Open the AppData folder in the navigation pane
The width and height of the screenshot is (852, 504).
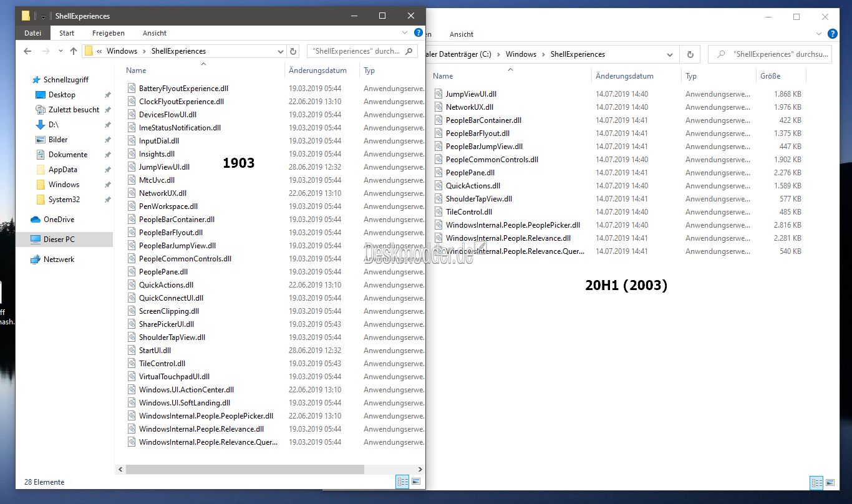pos(63,170)
